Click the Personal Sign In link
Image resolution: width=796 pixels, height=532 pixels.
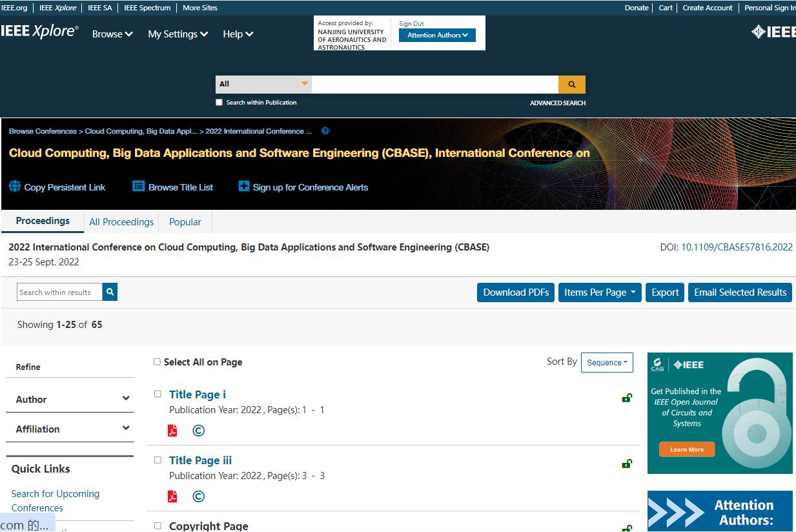(770, 8)
